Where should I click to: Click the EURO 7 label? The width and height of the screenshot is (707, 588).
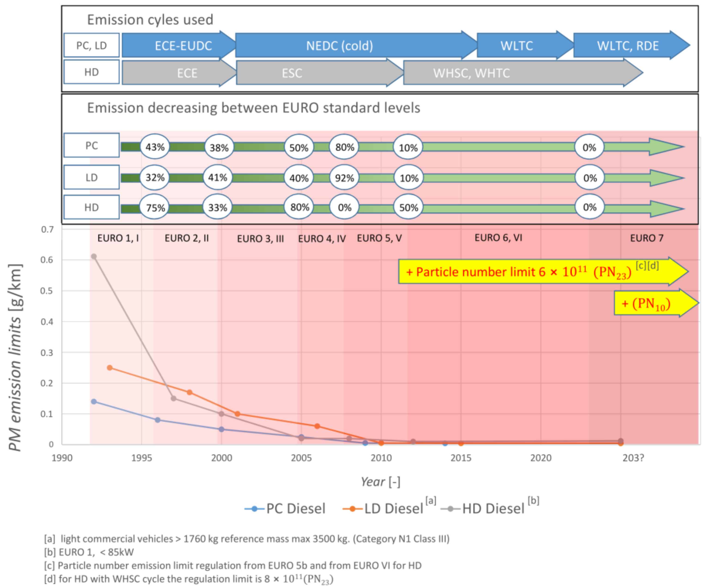[646, 238]
